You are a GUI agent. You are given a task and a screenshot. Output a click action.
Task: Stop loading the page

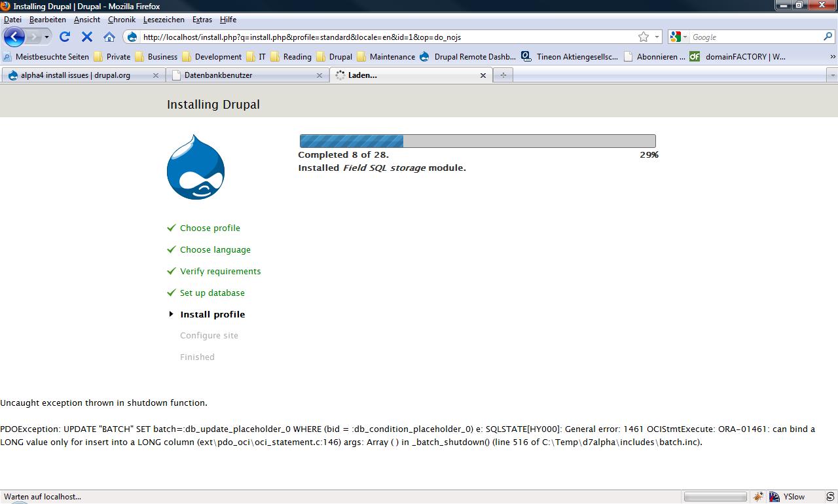pyautogui.click(x=87, y=37)
